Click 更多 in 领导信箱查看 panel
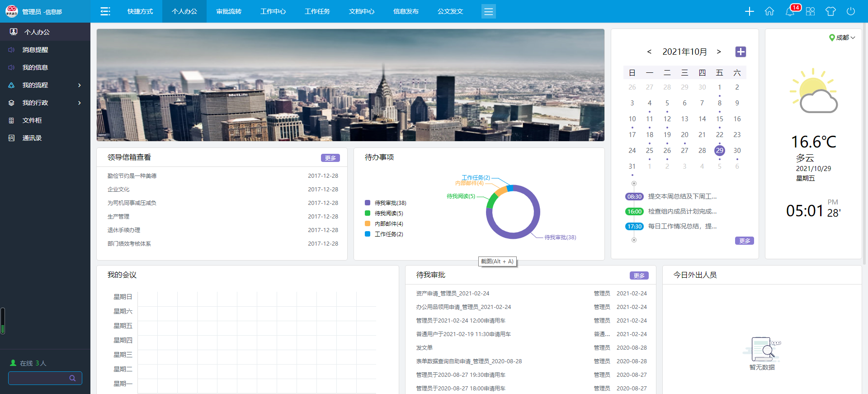This screenshot has width=868, height=394. click(x=330, y=158)
